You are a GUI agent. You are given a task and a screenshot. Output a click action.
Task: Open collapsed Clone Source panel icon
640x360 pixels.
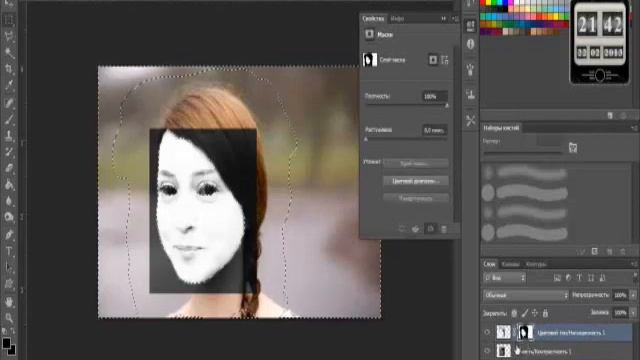click(471, 95)
